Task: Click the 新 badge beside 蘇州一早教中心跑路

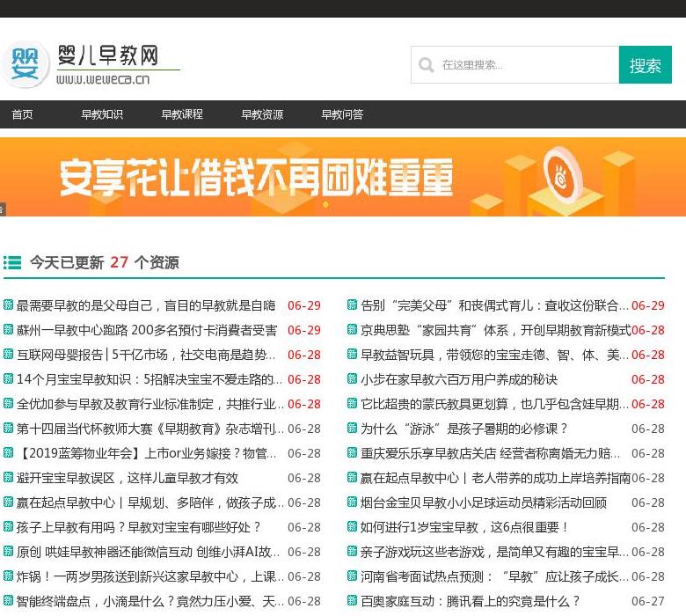Action: tap(8, 329)
